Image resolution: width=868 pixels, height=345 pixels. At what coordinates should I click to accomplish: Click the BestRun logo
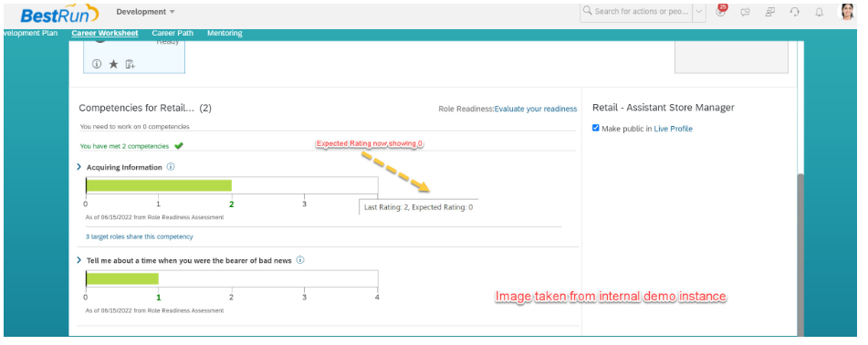59,14
